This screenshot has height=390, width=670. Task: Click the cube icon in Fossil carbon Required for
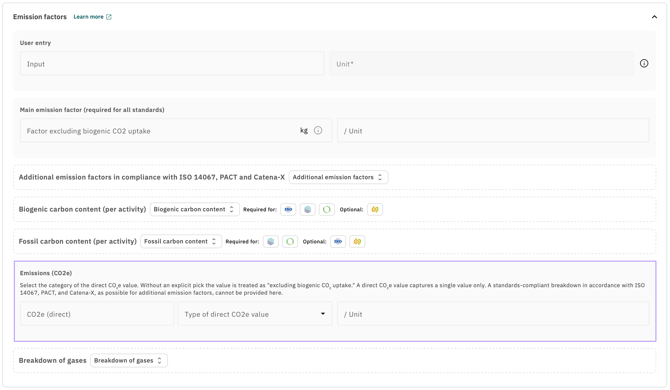[270, 241]
